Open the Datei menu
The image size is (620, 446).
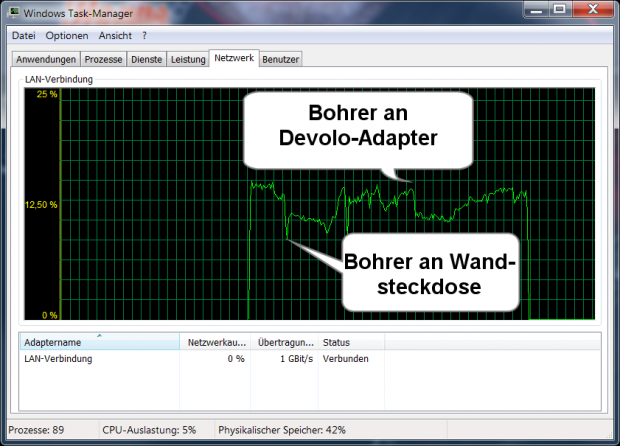point(24,36)
